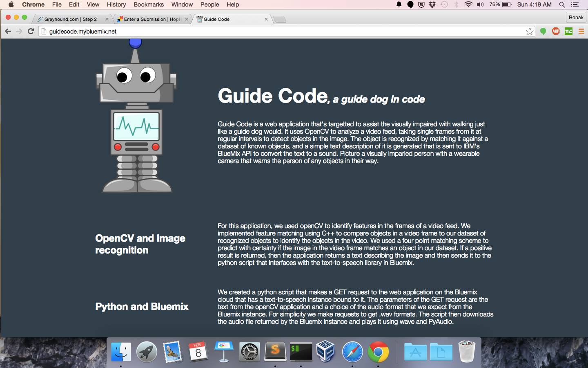This screenshot has height=368, width=588.
Task: Open the Bookmarks menu
Action: click(149, 4)
